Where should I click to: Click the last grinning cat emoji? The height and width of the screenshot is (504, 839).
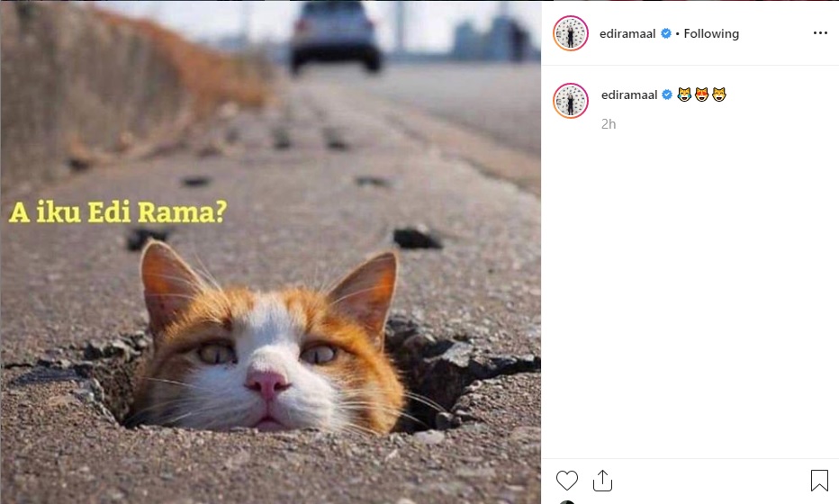click(719, 95)
